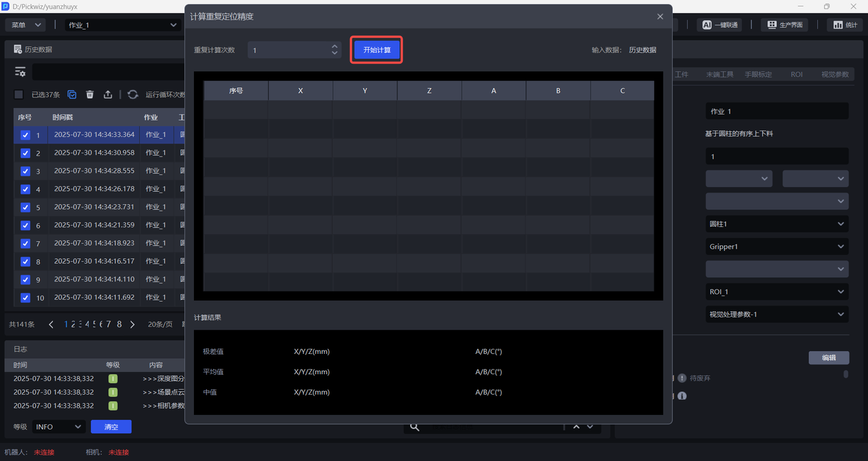Uncheck the checkbox for row 1
Screen dimensions: 868x461
25,135
